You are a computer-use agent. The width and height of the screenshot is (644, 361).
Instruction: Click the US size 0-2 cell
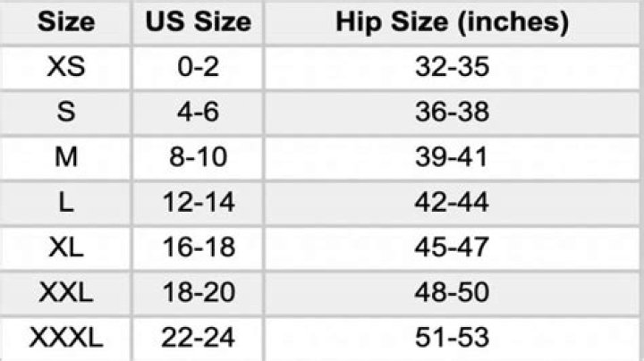[199, 67]
